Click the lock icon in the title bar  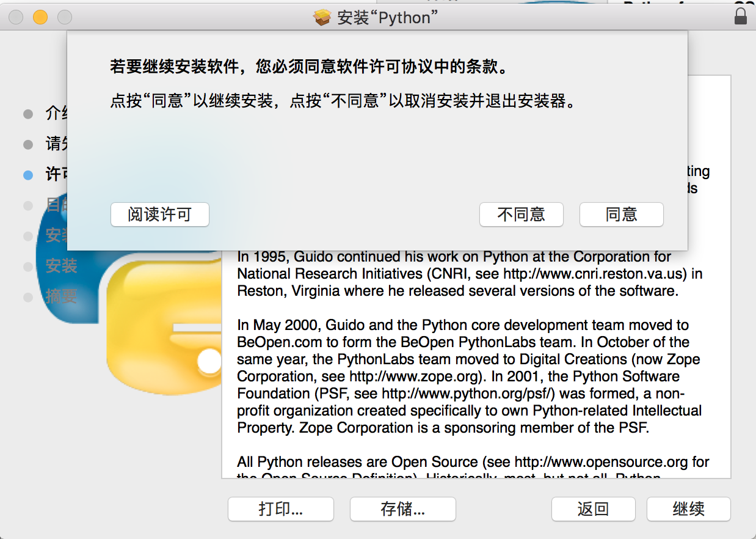click(740, 15)
